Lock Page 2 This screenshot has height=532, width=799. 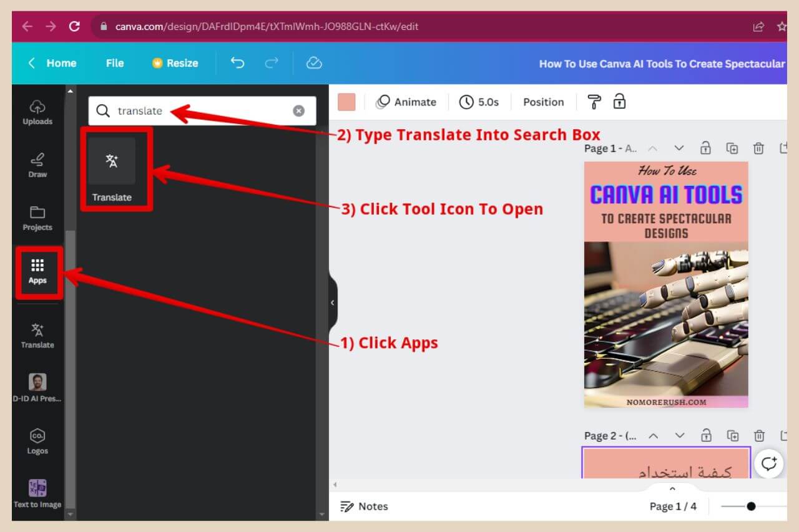(706, 436)
